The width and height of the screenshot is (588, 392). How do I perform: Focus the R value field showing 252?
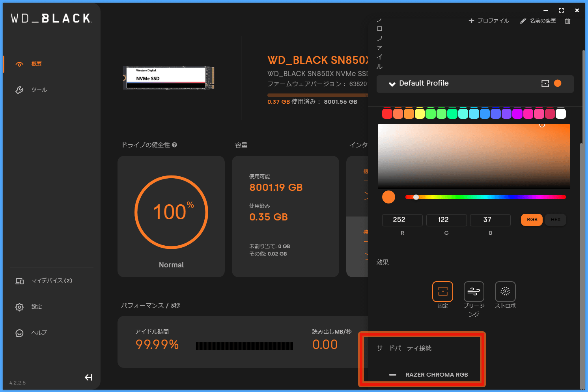click(402, 220)
